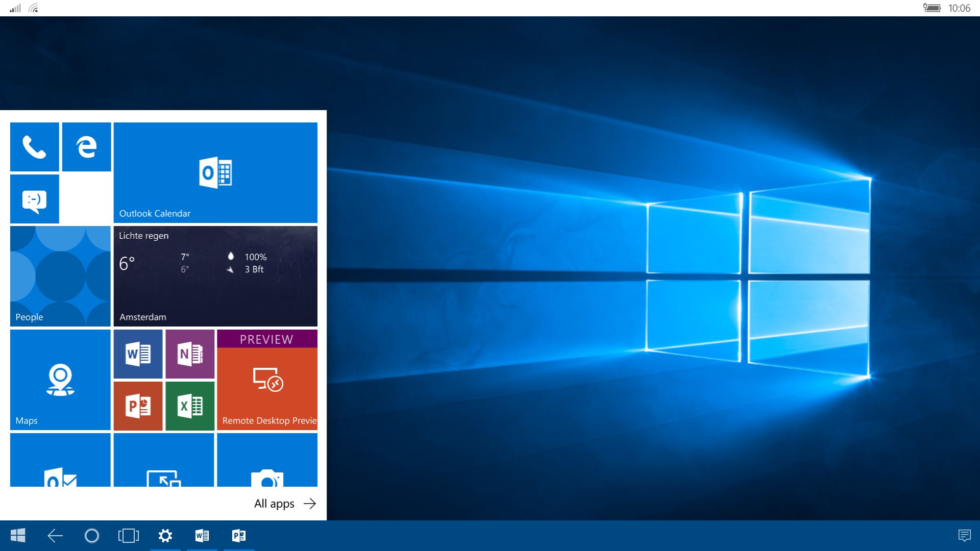
Task: Open the Maps tile
Action: (x=60, y=380)
